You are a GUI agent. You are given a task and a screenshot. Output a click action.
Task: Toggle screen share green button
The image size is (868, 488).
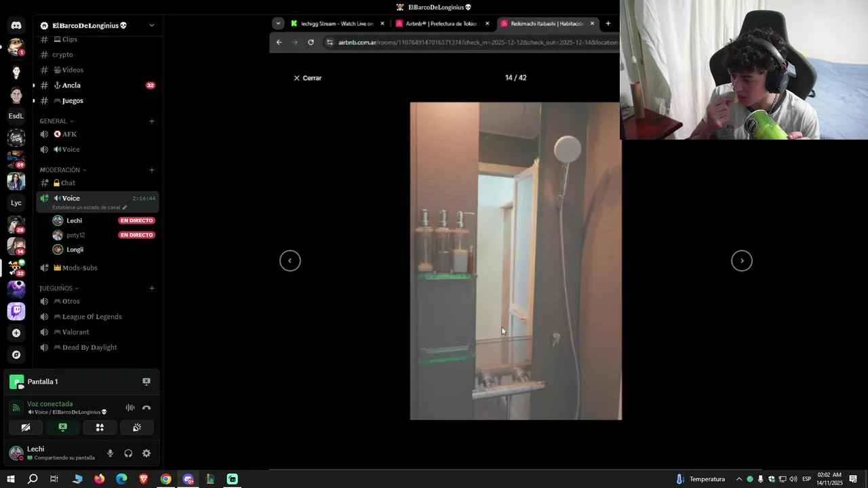click(x=62, y=428)
